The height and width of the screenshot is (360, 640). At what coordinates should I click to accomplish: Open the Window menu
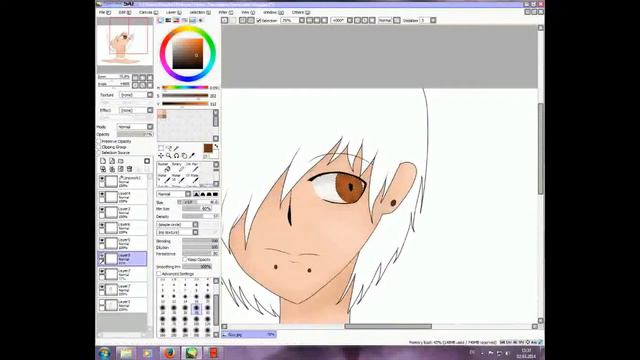pyautogui.click(x=273, y=12)
